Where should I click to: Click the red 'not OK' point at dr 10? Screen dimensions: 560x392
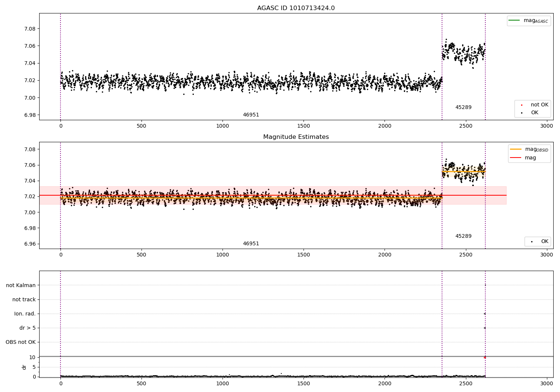click(485, 358)
